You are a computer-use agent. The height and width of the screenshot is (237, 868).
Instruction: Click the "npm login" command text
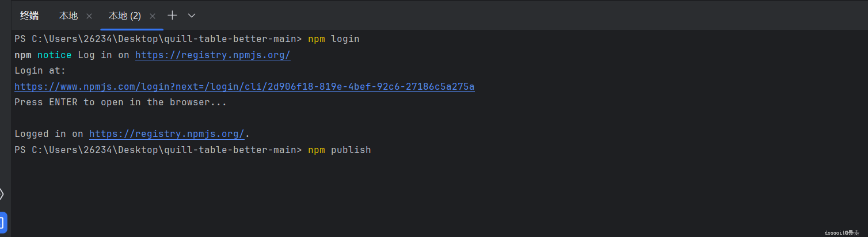[x=333, y=39]
